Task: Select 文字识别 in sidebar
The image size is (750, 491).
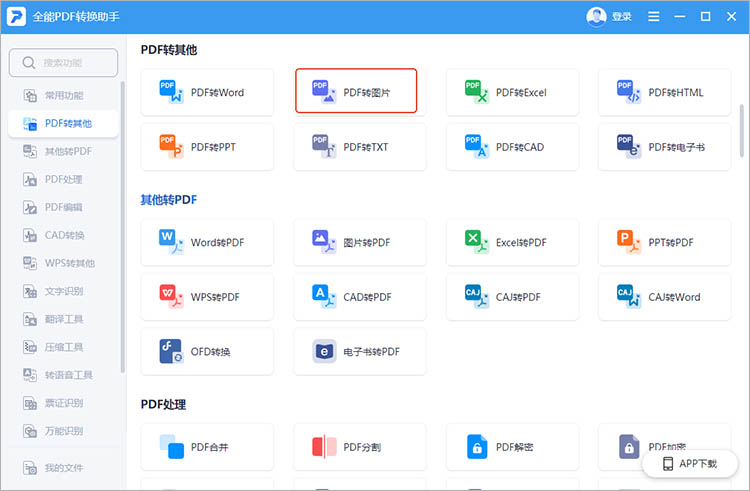Action: 63,291
